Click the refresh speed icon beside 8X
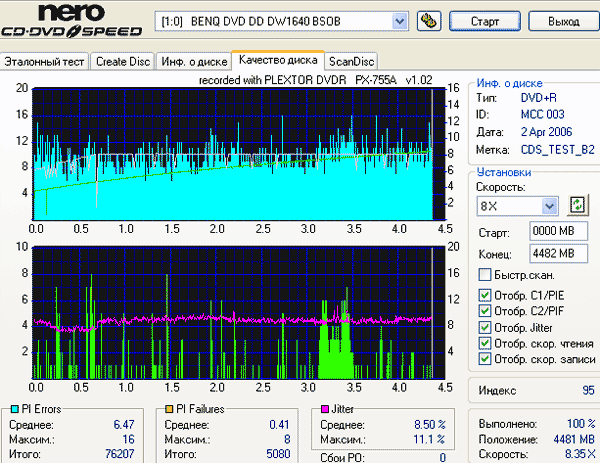Screen dimensions: 600x463 coord(577,205)
